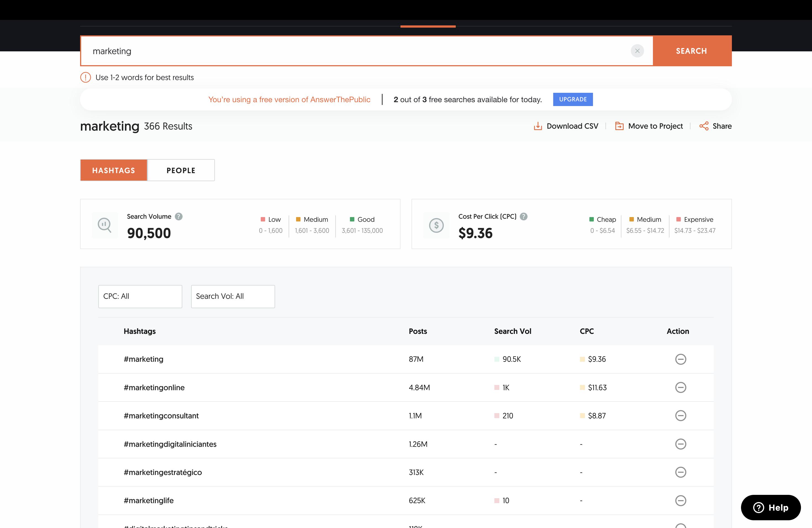
Task: Open Cost Per Click help question mark
Action: (524, 217)
